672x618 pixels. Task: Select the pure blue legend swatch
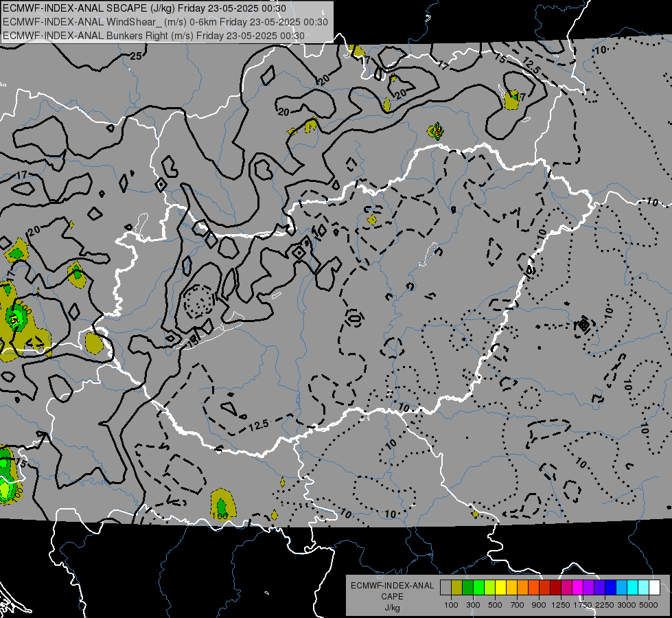(611, 588)
